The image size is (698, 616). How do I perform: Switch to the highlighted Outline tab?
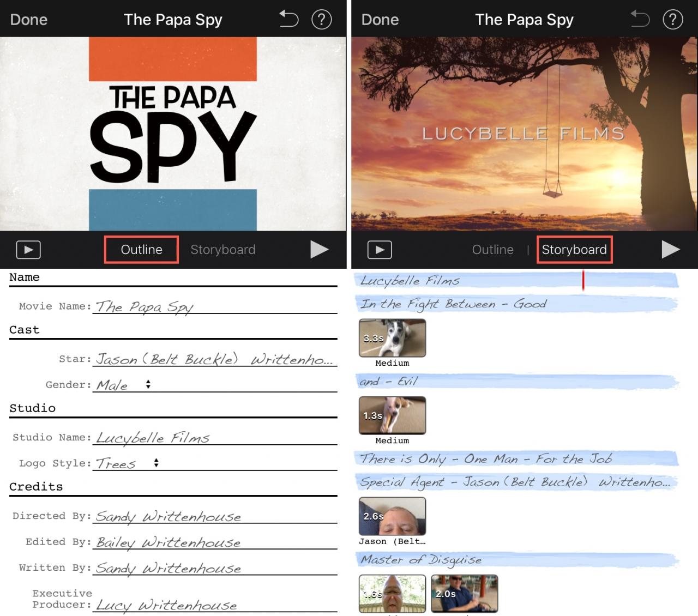pos(141,250)
